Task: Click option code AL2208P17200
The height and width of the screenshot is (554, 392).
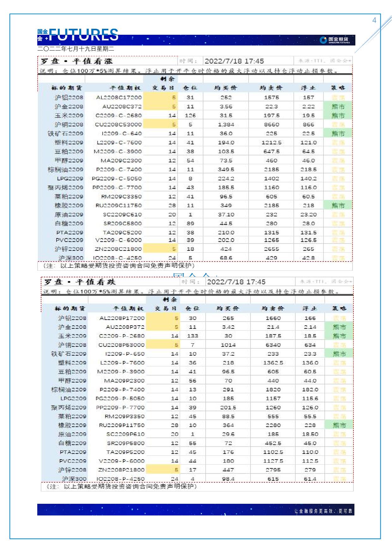Action: coord(122,318)
